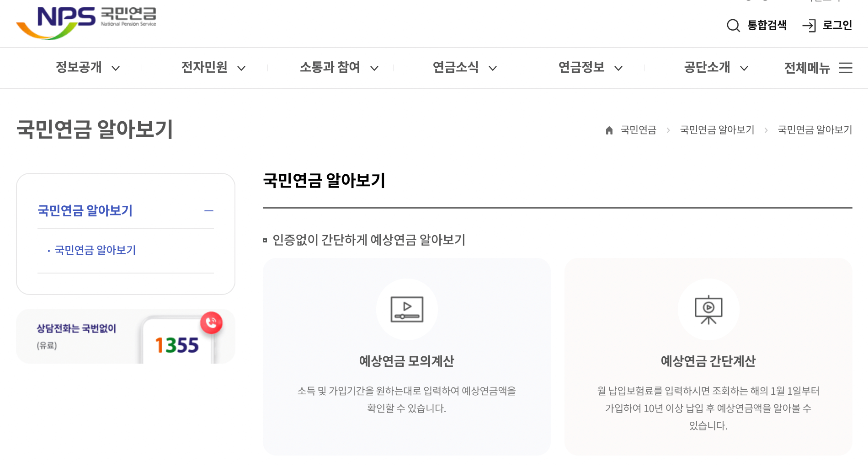Open the 전체메뉴 hamburger icon
Viewport: 868px width, 467px height.
pyautogui.click(x=846, y=68)
